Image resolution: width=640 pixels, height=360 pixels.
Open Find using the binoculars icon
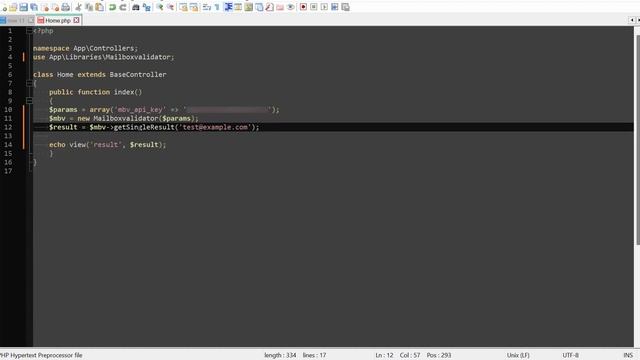(x=136, y=7)
